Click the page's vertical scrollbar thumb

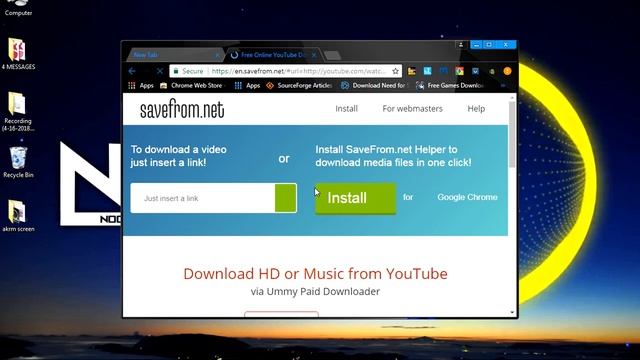(512, 134)
